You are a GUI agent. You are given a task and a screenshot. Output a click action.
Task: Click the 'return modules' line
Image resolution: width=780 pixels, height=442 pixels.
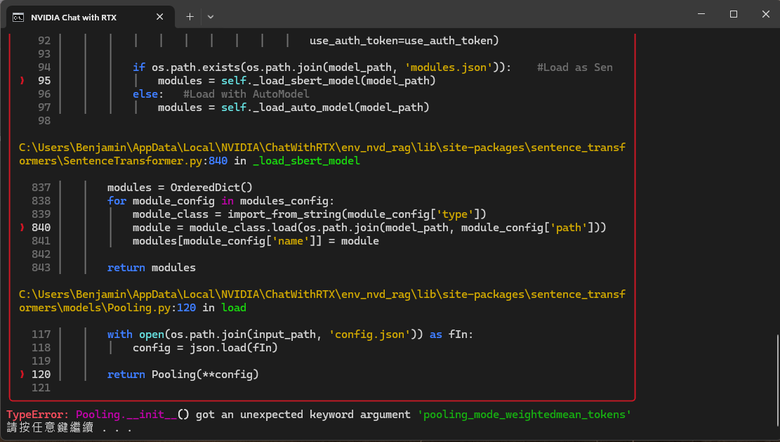pos(151,267)
